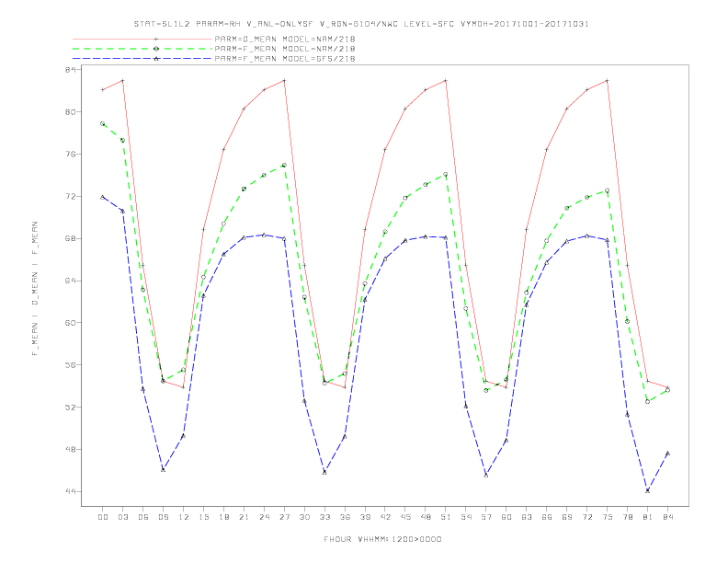Click x-axis tick label 78
The width and height of the screenshot is (728, 563).
click(627, 517)
